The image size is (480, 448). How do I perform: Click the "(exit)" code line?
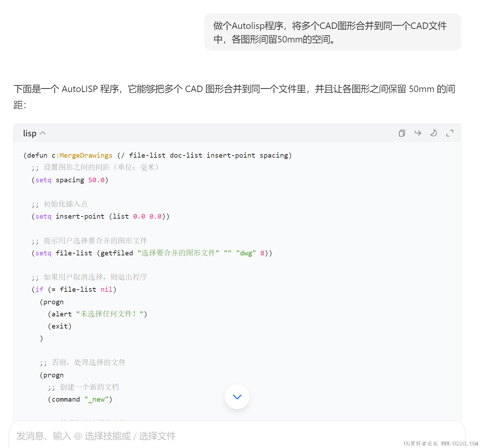(60, 326)
